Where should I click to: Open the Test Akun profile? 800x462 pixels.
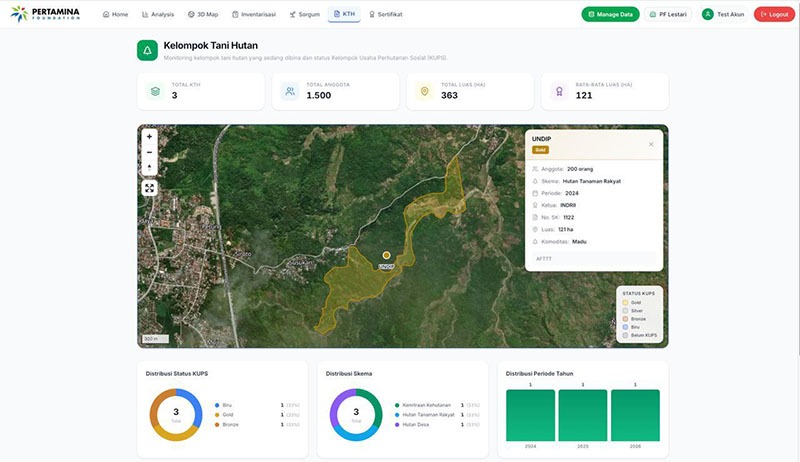[x=723, y=14]
